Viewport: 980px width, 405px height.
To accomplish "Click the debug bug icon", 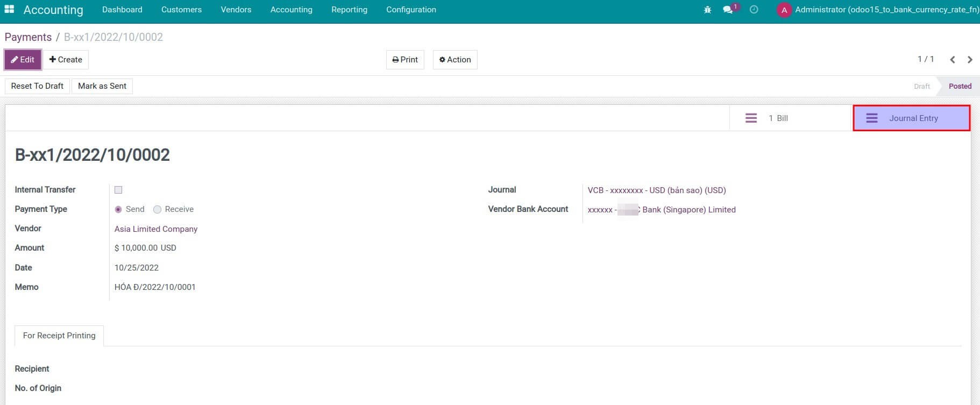I will click(707, 10).
